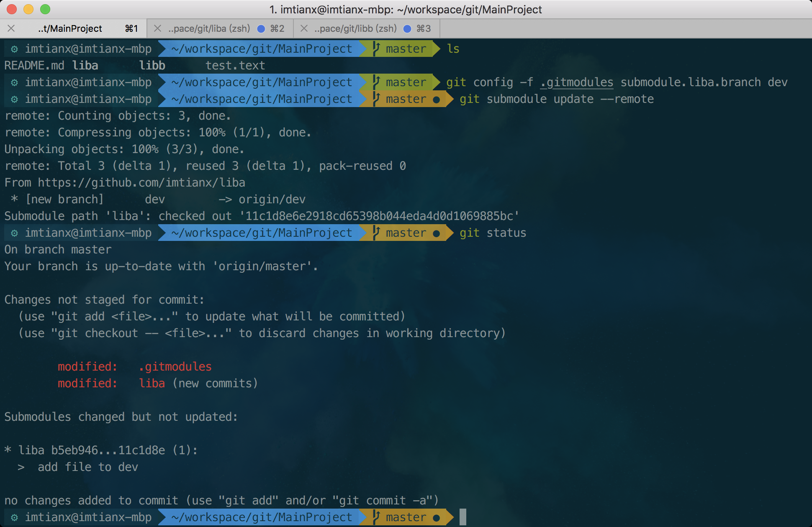Close the MainProject tab with its X
Image resolution: width=812 pixels, height=527 pixels.
point(11,28)
